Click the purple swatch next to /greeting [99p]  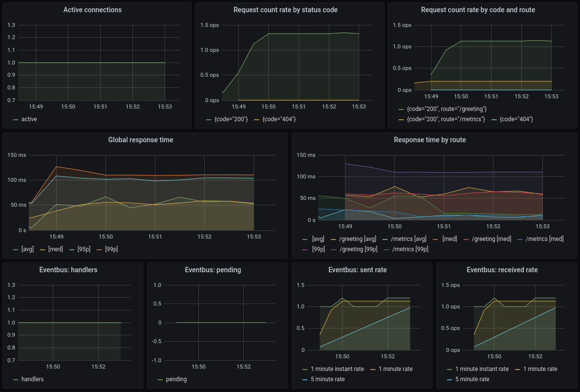pyautogui.click(x=334, y=249)
